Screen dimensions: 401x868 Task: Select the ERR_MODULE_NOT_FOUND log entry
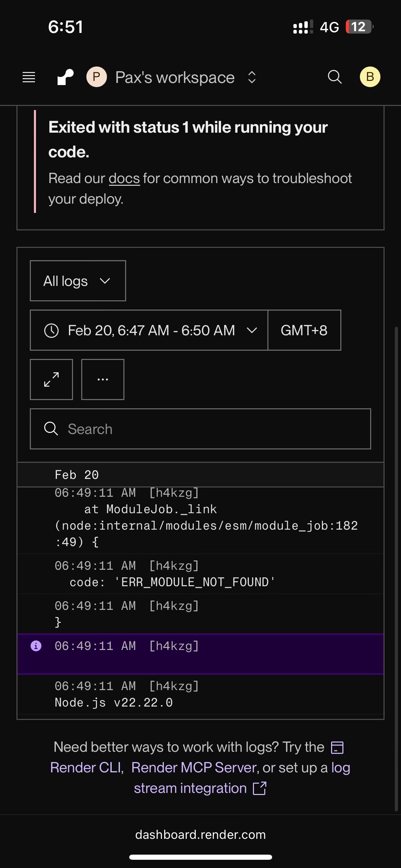click(172, 582)
